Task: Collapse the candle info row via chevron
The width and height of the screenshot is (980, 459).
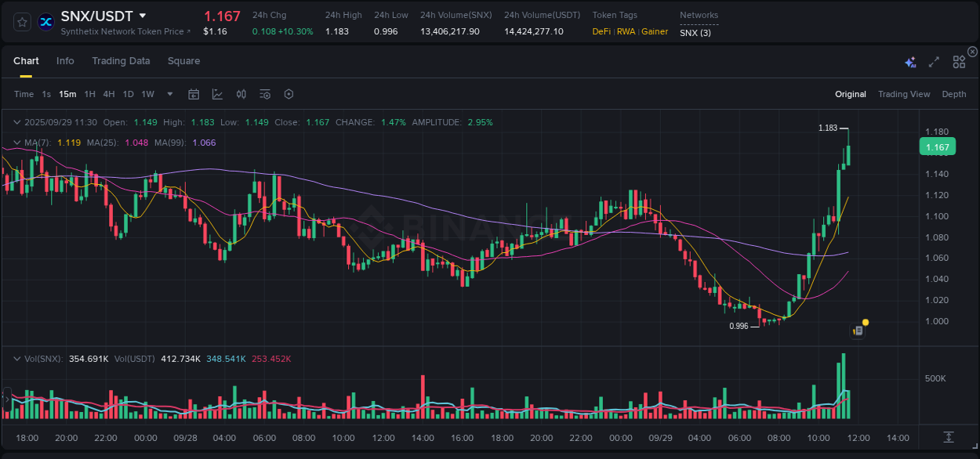Action: 16,122
